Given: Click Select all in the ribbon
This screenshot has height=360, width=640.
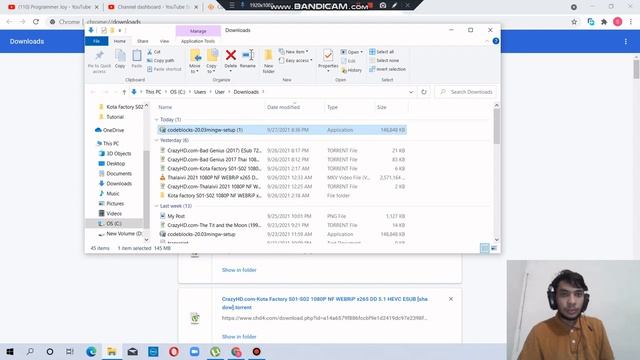Looking at the screenshot, I should [x=382, y=52].
